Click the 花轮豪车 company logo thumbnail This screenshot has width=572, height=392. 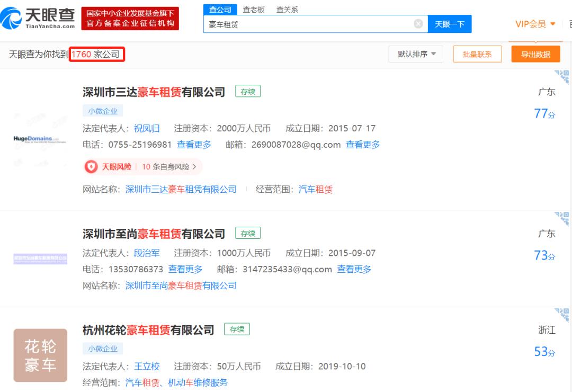point(40,355)
